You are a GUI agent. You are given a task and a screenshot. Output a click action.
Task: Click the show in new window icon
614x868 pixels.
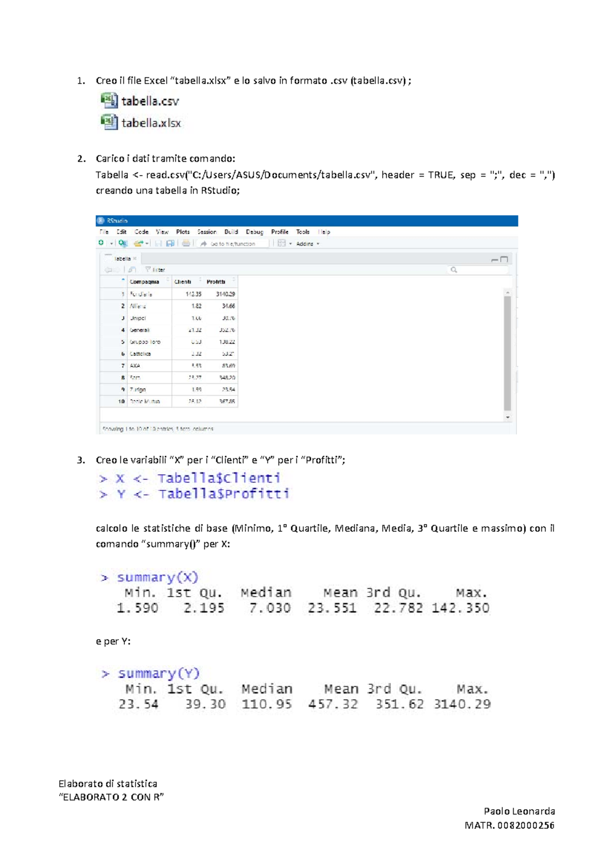[132, 270]
